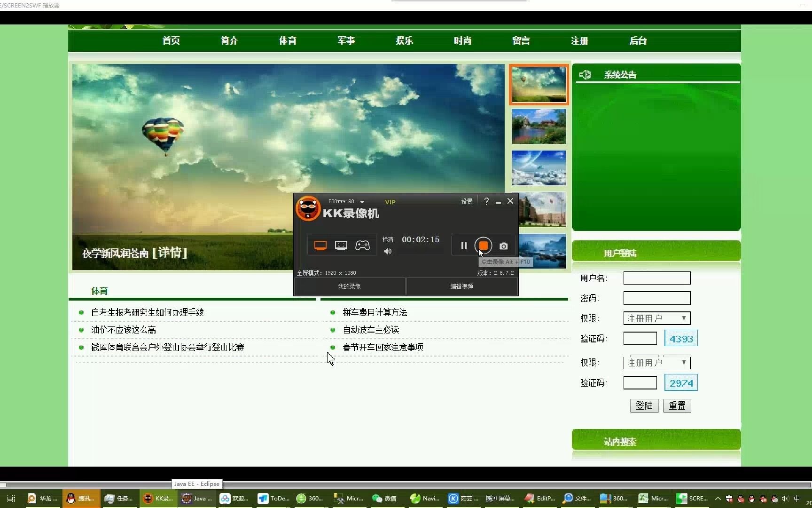Open the 留言 navigation item
Image resolution: width=812 pixels, height=508 pixels.
point(521,41)
